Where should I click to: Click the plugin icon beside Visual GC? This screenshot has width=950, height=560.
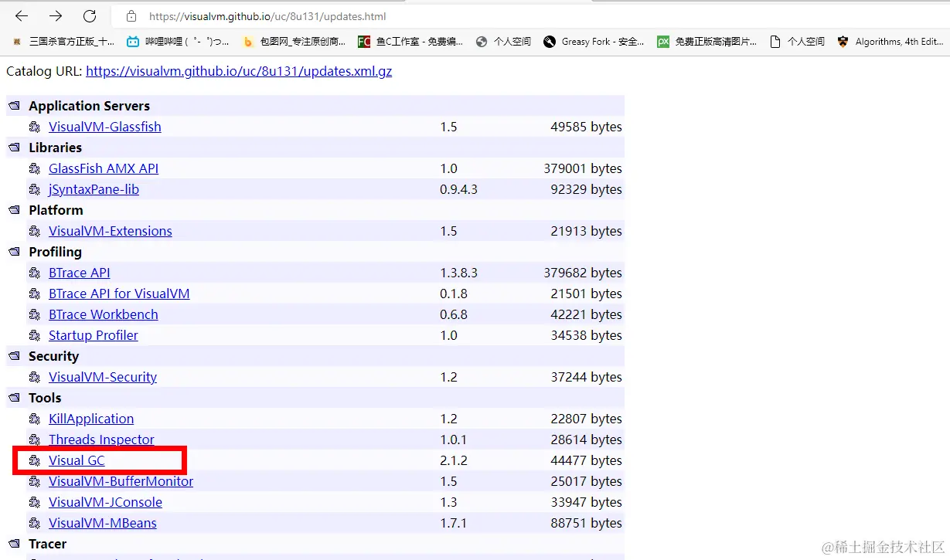point(34,460)
